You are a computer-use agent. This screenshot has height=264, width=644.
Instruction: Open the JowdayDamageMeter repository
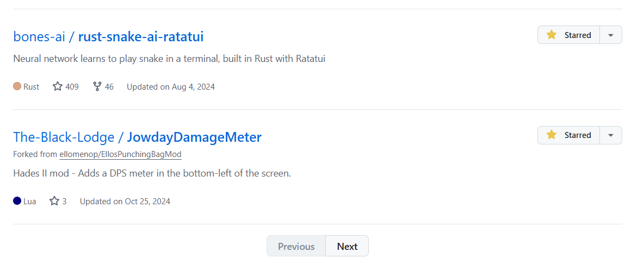(x=194, y=137)
